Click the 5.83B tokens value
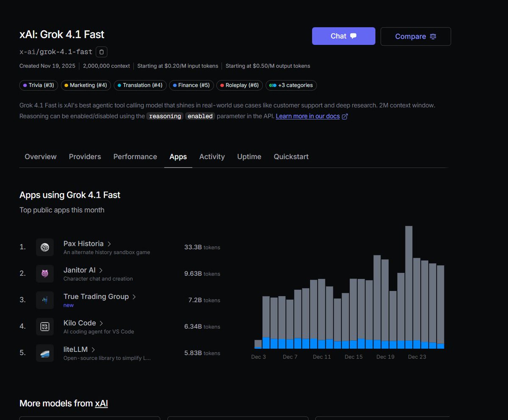Image resolution: width=508 pixels, height=420 pixels. [202, 353]
